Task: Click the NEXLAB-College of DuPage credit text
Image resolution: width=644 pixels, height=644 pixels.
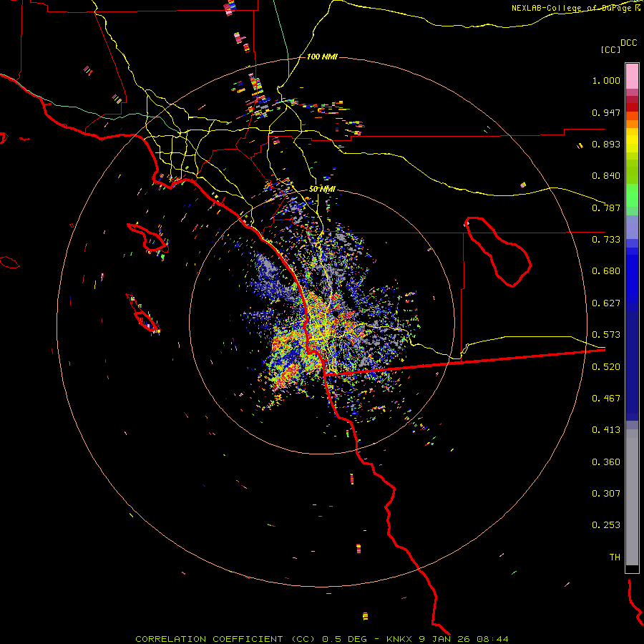Action: tap(572, 8)
